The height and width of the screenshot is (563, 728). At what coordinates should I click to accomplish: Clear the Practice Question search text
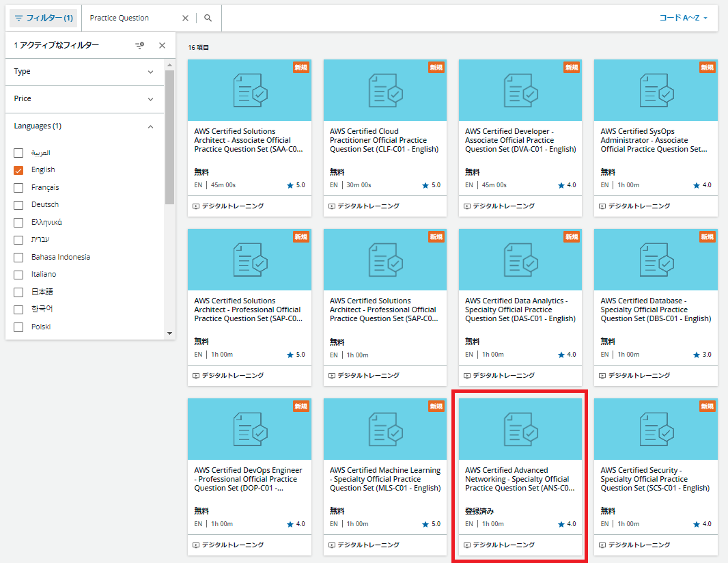185,18
